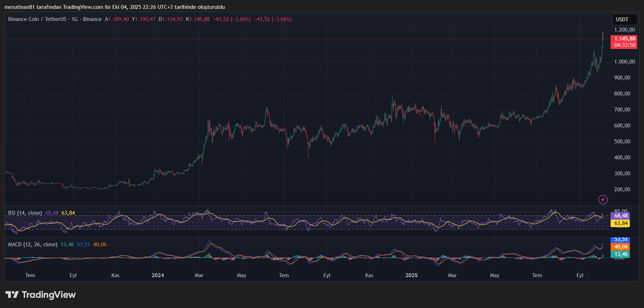
Task: Click the red countdown timer 04:33:58
Action: [624, 45]
